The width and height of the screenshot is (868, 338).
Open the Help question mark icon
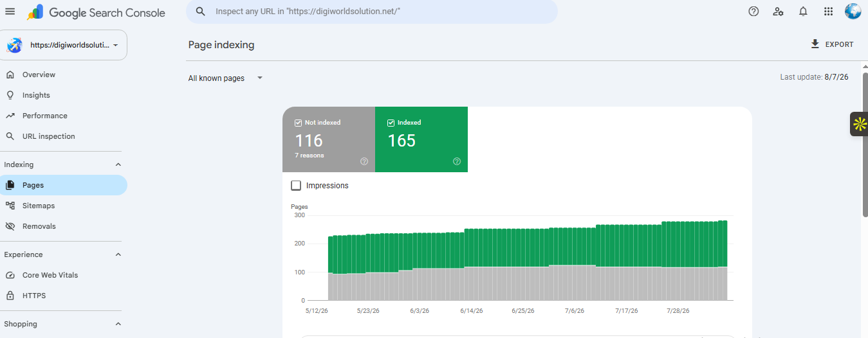click(x=753, y=12)
